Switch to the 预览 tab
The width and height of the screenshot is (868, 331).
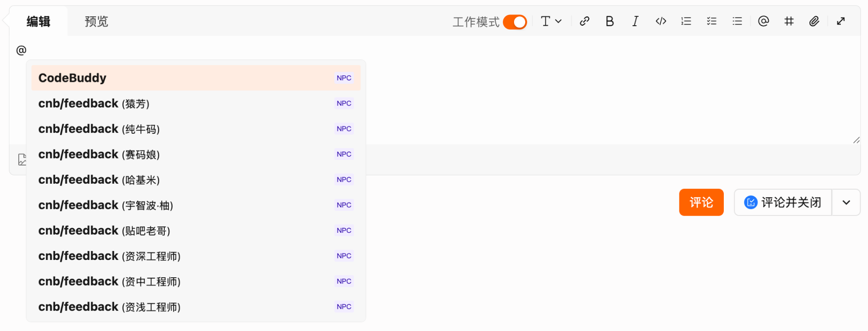click(96, 22)
